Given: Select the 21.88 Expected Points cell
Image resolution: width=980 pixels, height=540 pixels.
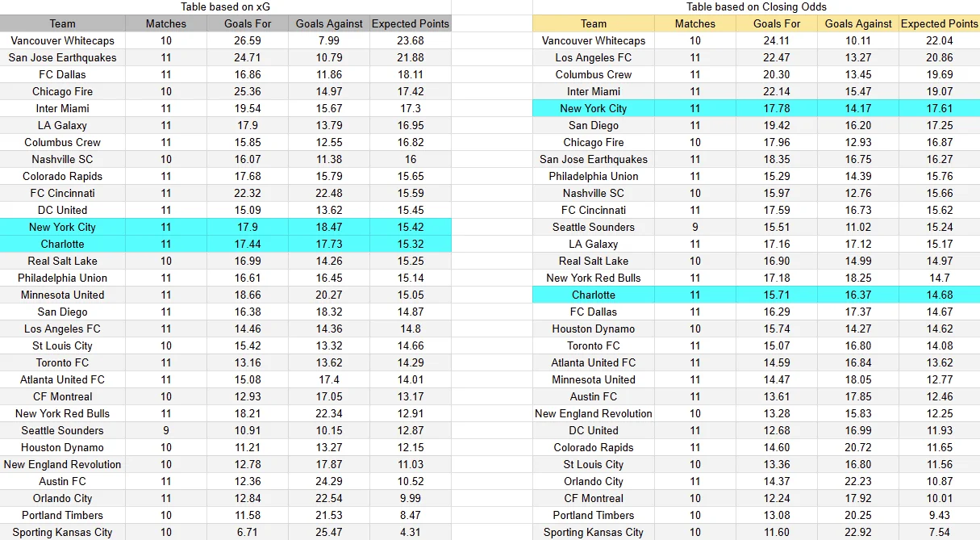Looking at the screenshot, I should (x=411, y=57).
